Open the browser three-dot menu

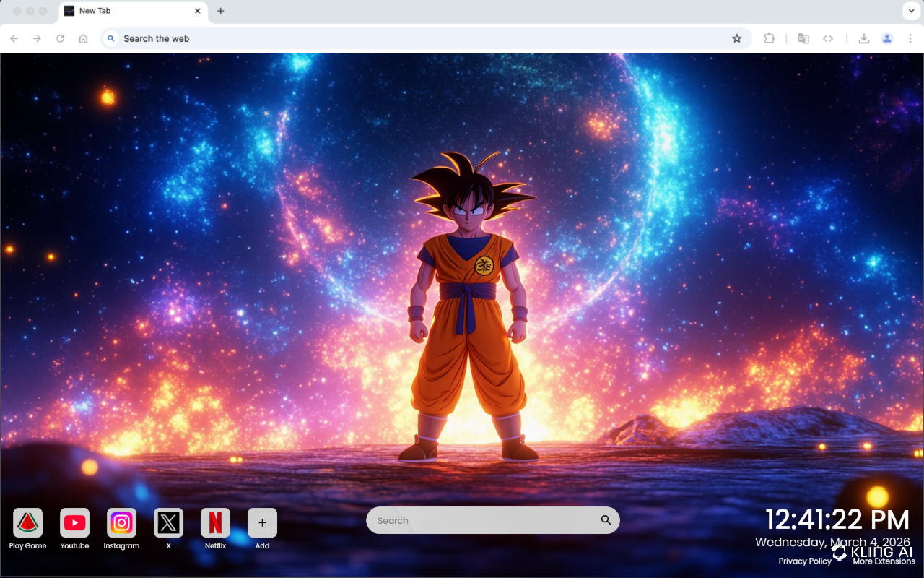tap(910, 38)
